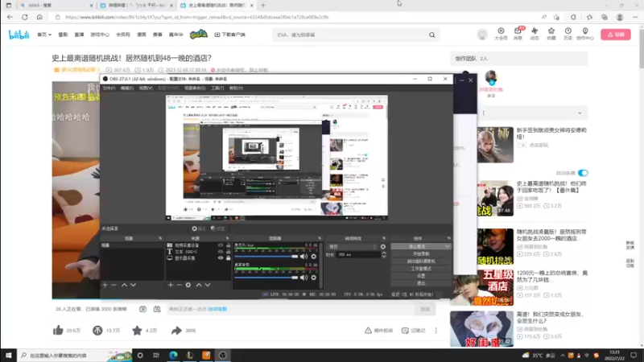Click the coin icon showing 13.7万
The width and height of the screenshot is (644, 362).
pyautogui.click(x=97, y=330)
